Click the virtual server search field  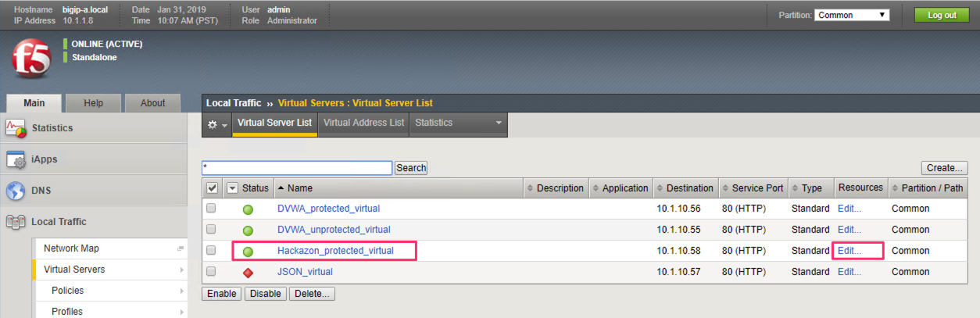point(296,168)
